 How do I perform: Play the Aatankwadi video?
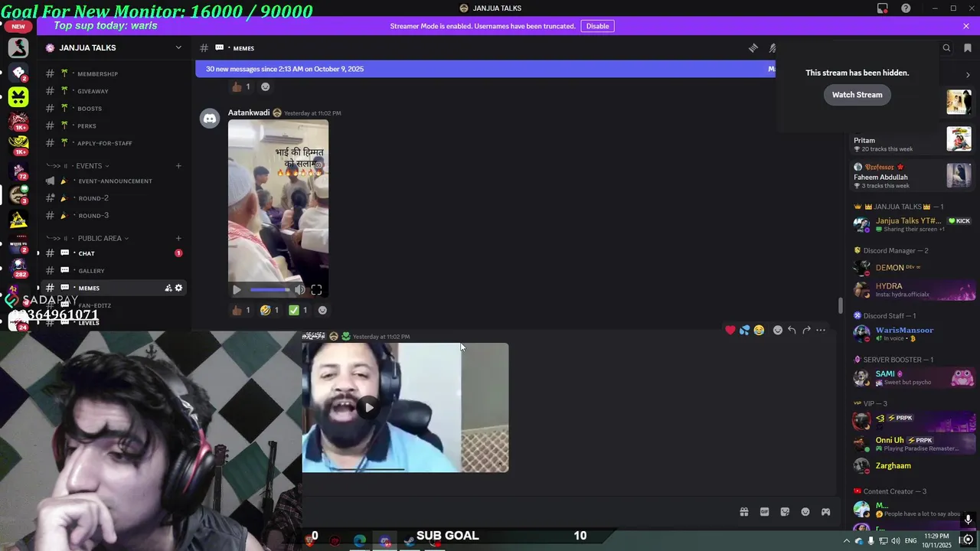click(237, 289)
